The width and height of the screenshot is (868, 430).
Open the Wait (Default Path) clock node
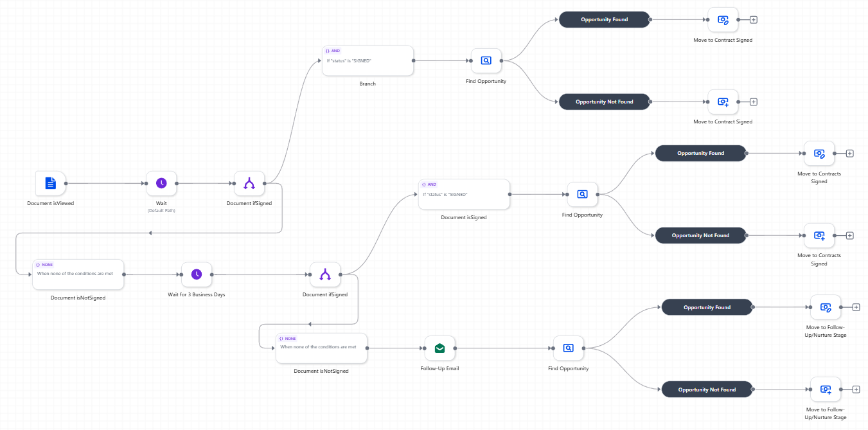(x=161, y=183)
